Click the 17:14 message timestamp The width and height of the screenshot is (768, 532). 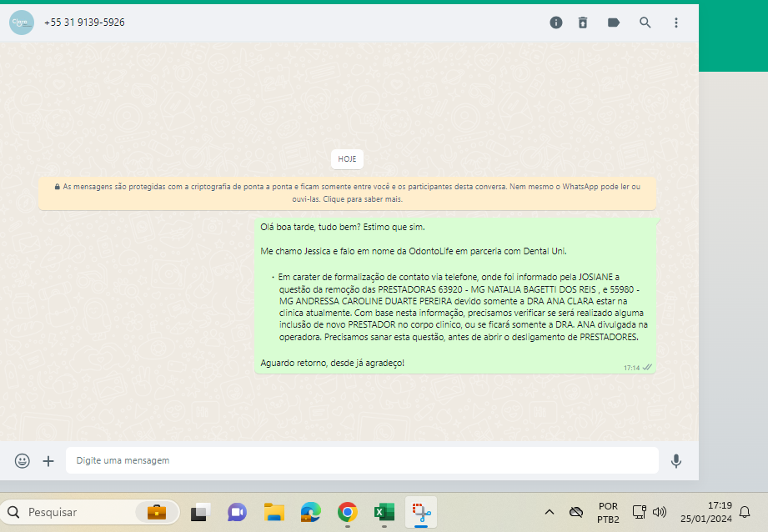(631, 368)
